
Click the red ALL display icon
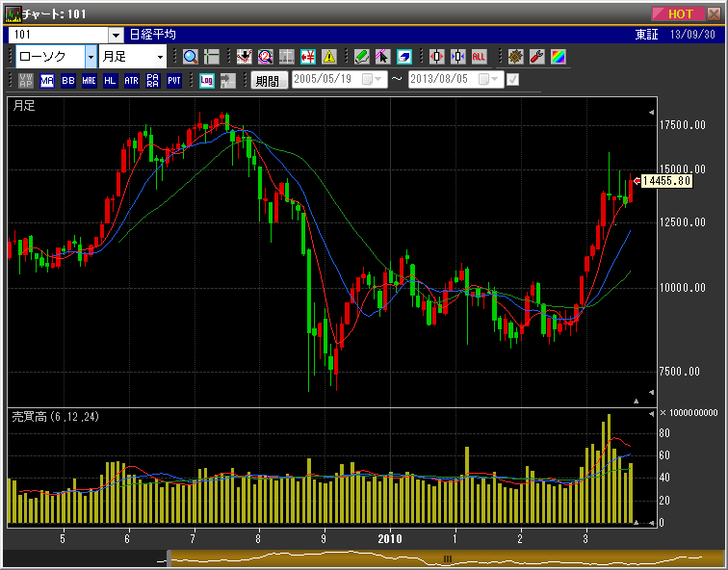pos(479,57)
